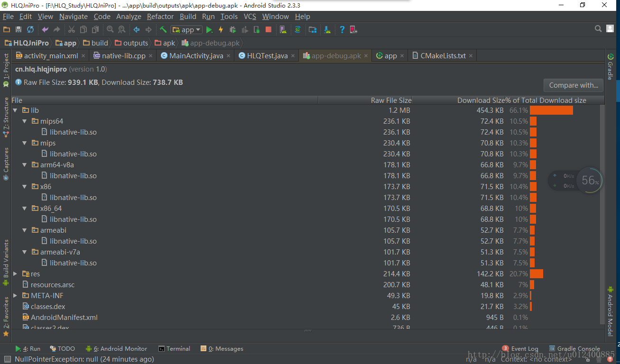The height and width of the screenshot is (364, 620).
Task: Click the Open folder toolbar icon
Action: pyautogui.click(x=6, y=29)
